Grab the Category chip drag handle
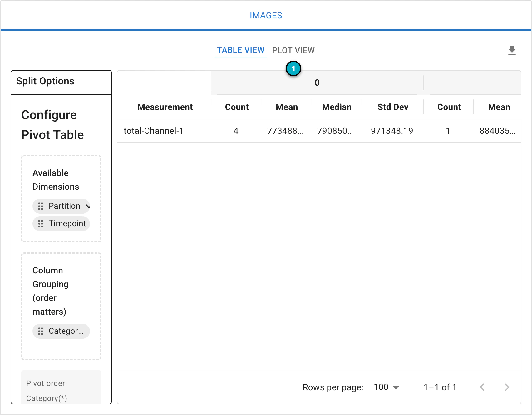 point(41,331)
